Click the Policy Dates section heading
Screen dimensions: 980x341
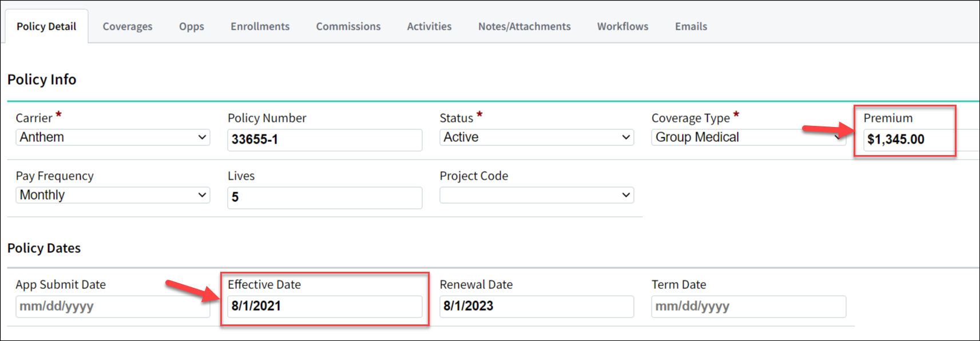[x=44, y=248]
